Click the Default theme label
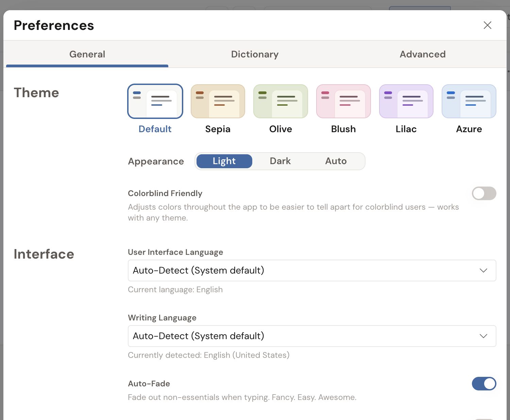Screen dimensions: 510x420 (155, 129)
